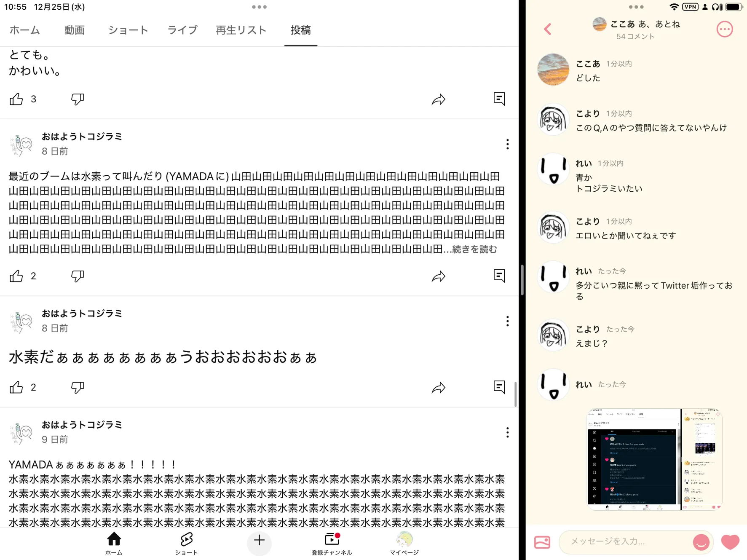Open Wi-Fi status icon
The image size is (747, 560).
tap(674, 7)
